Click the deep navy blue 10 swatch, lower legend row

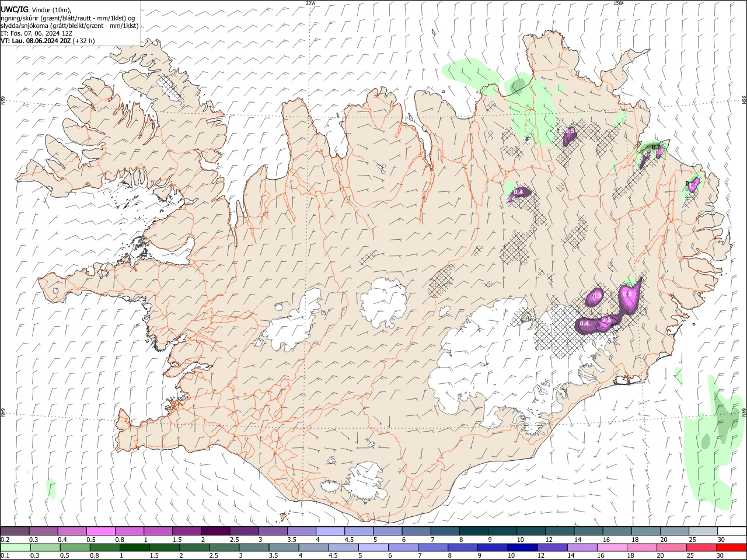[x=522, y=547]
